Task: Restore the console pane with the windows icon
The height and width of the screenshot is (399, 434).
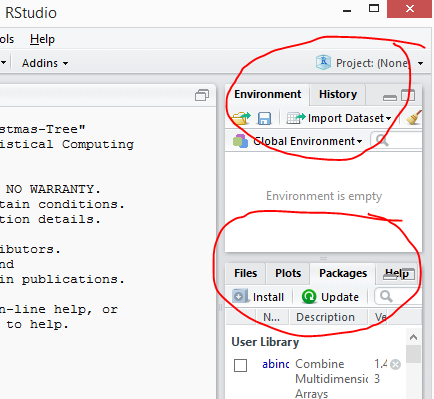Action: tap(202, 95)
